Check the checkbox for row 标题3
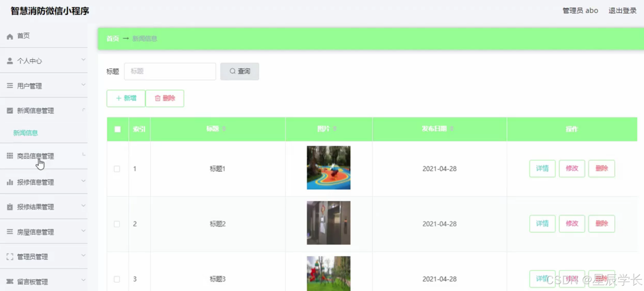The width and height of the screenshot is (644, 291). tap(117, 279)
